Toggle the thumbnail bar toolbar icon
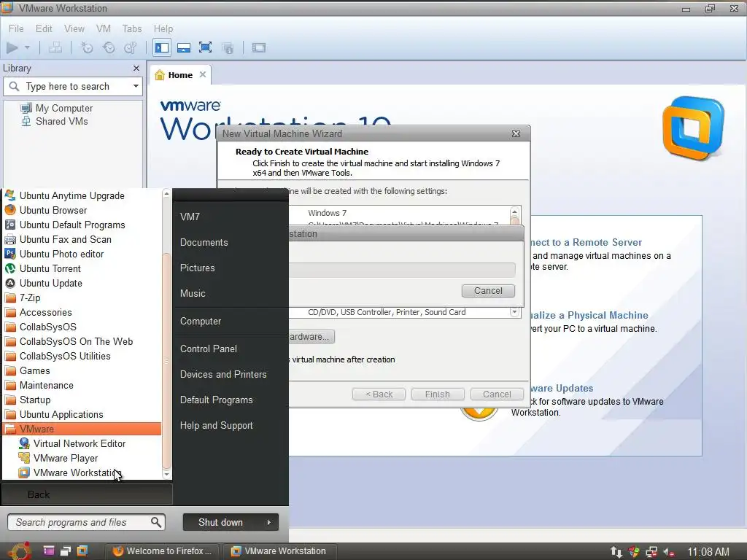The height and width of the screenshot is (560, 747). coord(184,47)
